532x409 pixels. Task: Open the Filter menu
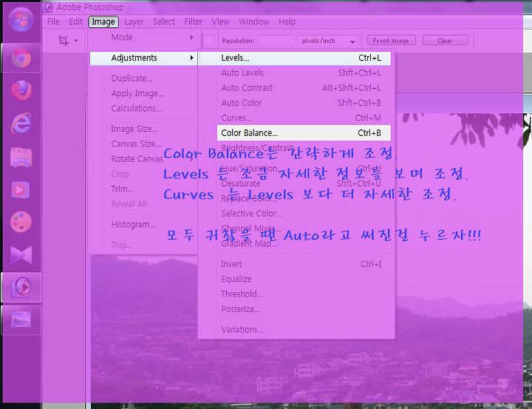pos(193,21)
